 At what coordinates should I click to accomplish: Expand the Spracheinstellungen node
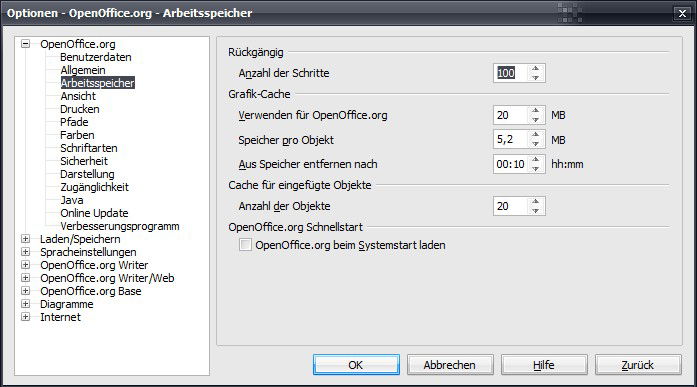point(26,252)
